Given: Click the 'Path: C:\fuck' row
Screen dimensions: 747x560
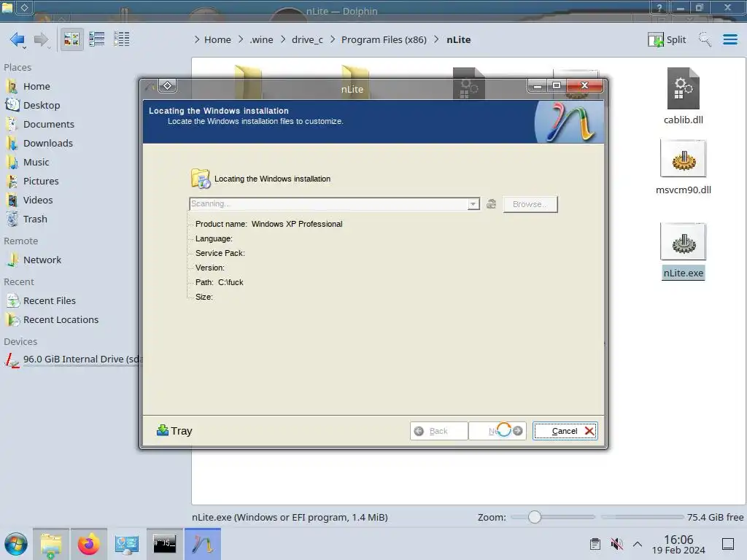Looking at the screenshot, I should (219, 282).
